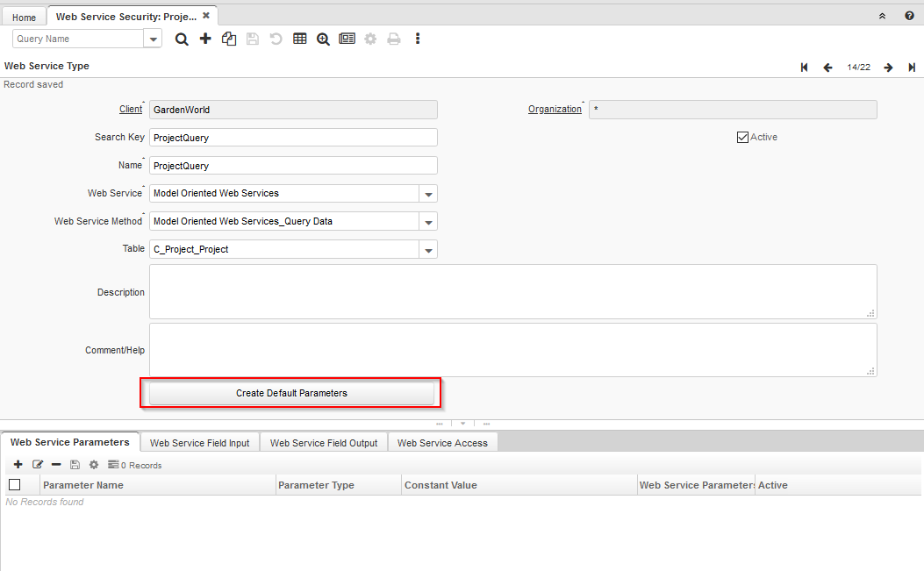The width and height of the screenshot is (924, 571).
Task: Click the Create Default Parameters button
Action: [x=291, y=394]
